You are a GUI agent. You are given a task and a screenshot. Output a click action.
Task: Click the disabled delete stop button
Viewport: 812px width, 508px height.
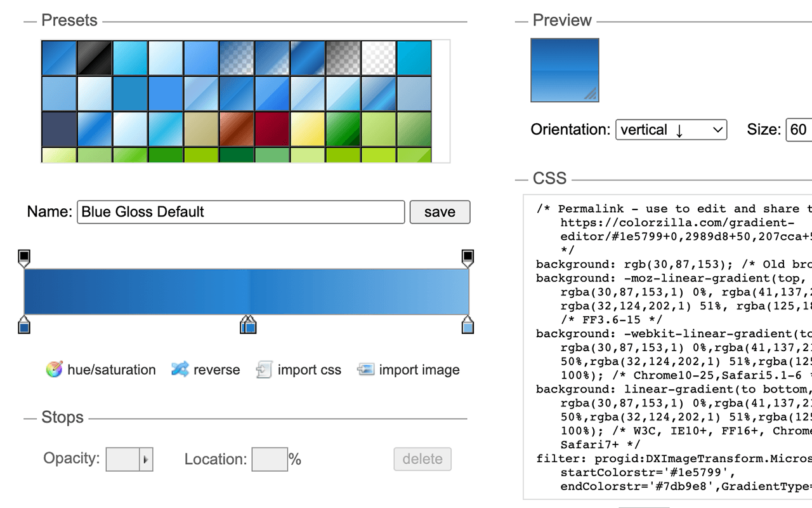coord(422,459)
